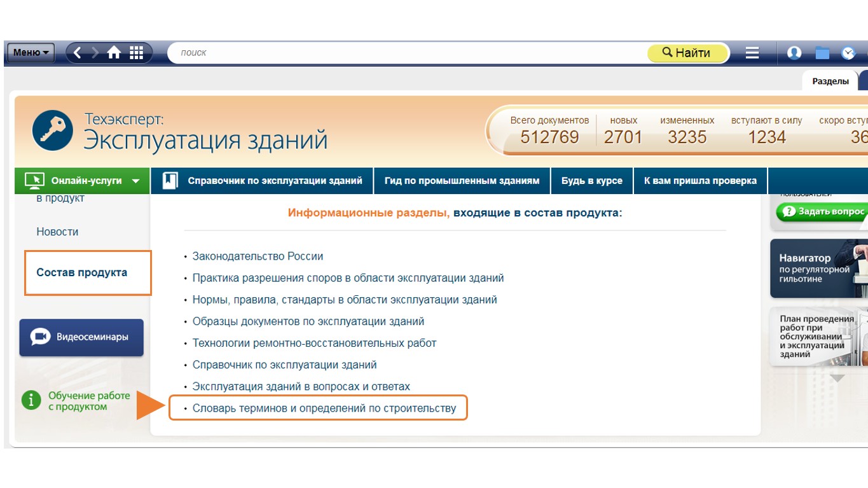Click the gray down arrow under banners

(x=837, y=378)
